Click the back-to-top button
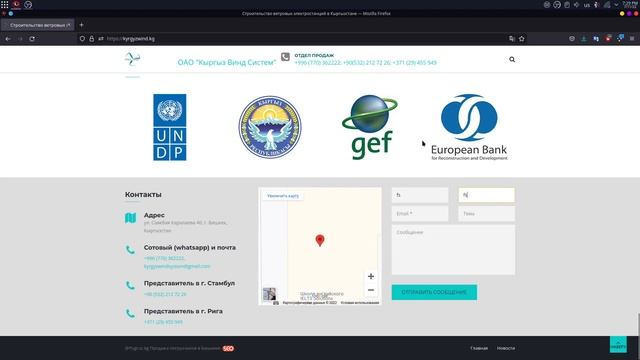The image size is (640, 360). point(618,344)
